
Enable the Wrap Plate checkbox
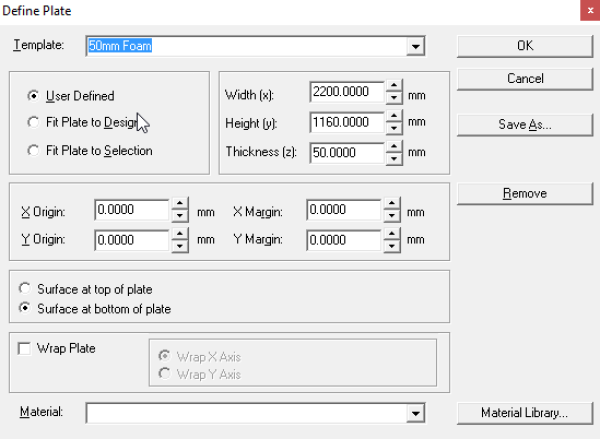point(24,348)
